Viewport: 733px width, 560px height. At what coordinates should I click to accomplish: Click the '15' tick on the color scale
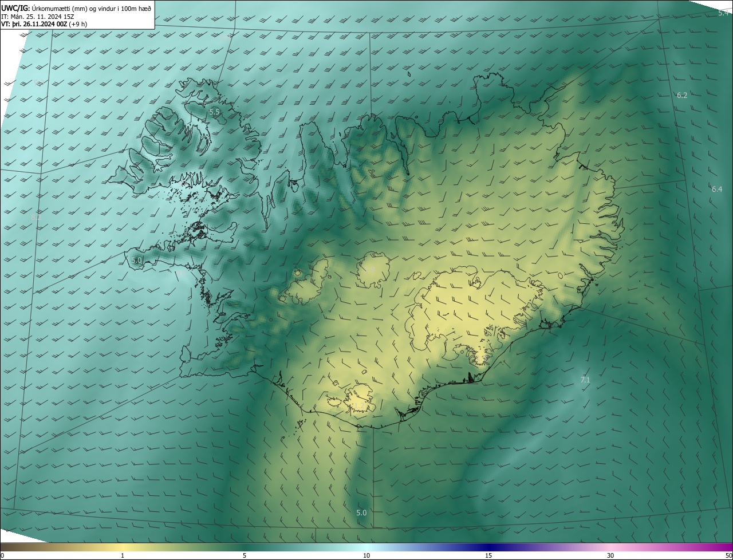(488, 555)
